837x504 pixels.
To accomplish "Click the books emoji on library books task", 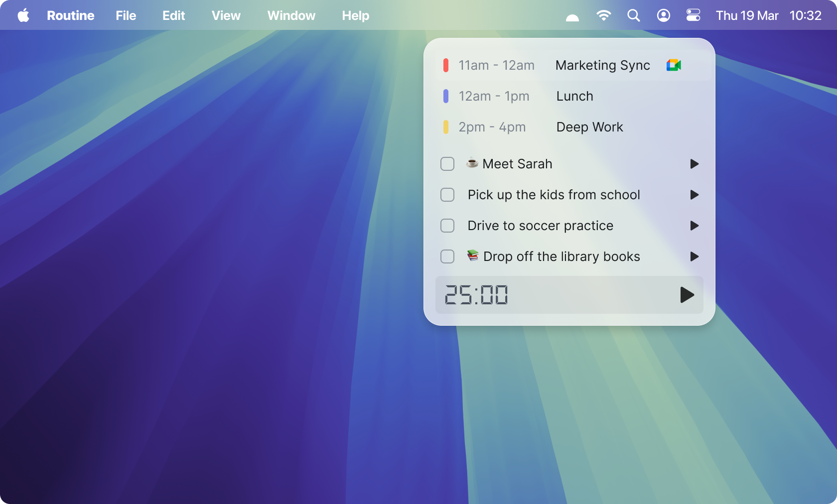I will coord(472,256).
